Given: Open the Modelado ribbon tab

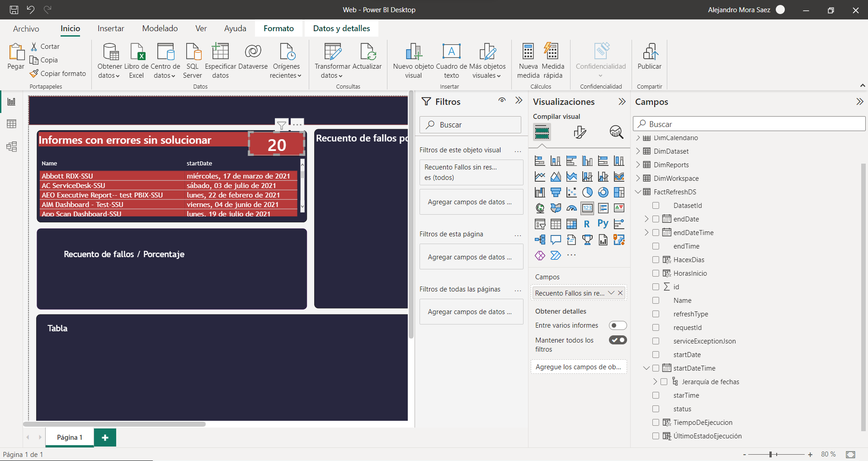Looking at the screenshot, I should (x=160, y=28).
